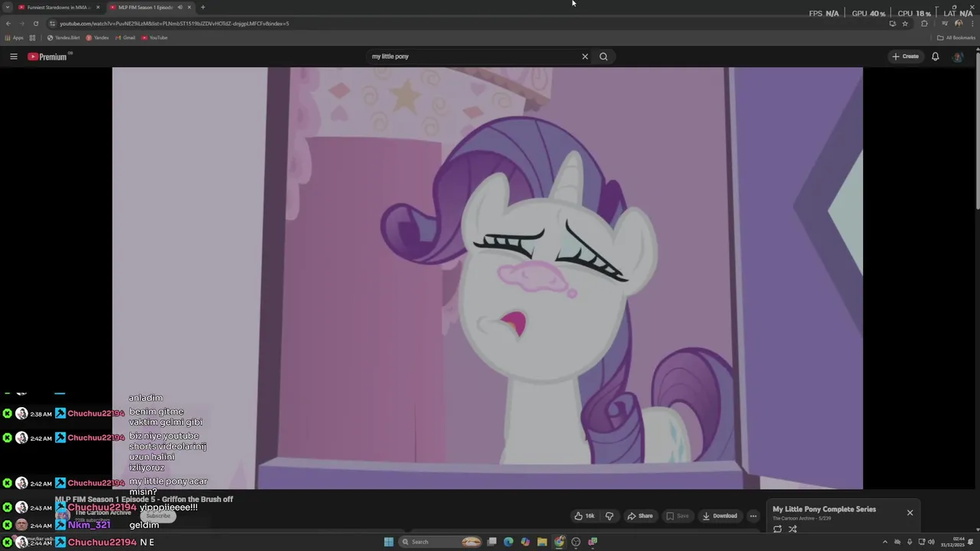The width and height of the screenshot is (980, 551).
Task: Open the media control icon in toolbar
Action: 945,24
